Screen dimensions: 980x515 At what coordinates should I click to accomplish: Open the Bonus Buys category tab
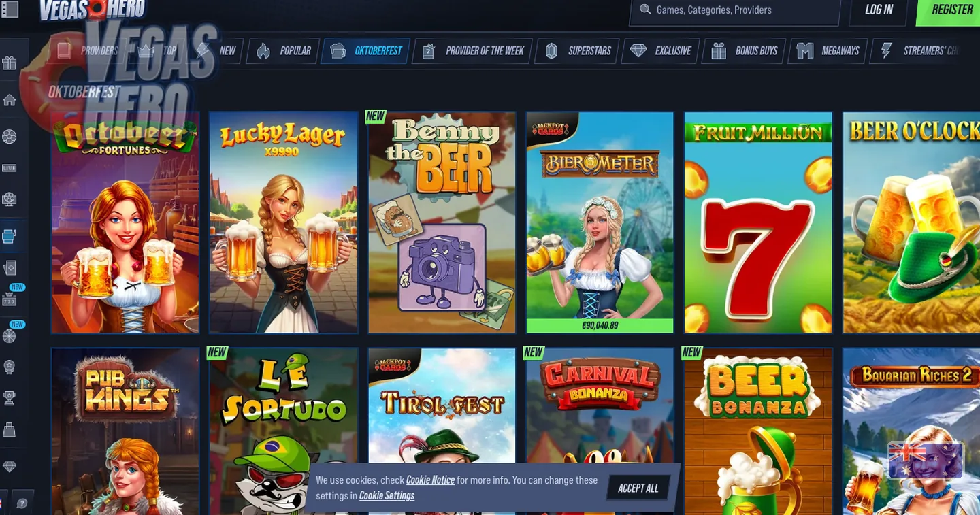coord(744,51)
